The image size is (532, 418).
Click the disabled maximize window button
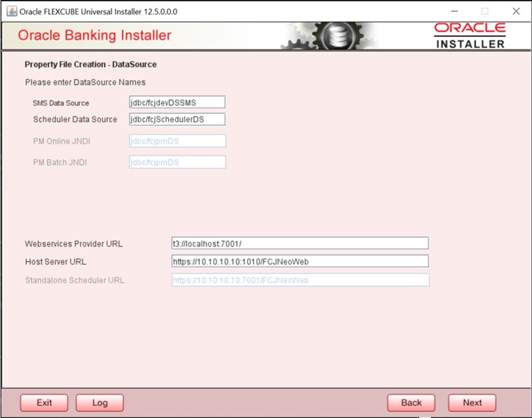click(485, 11)
